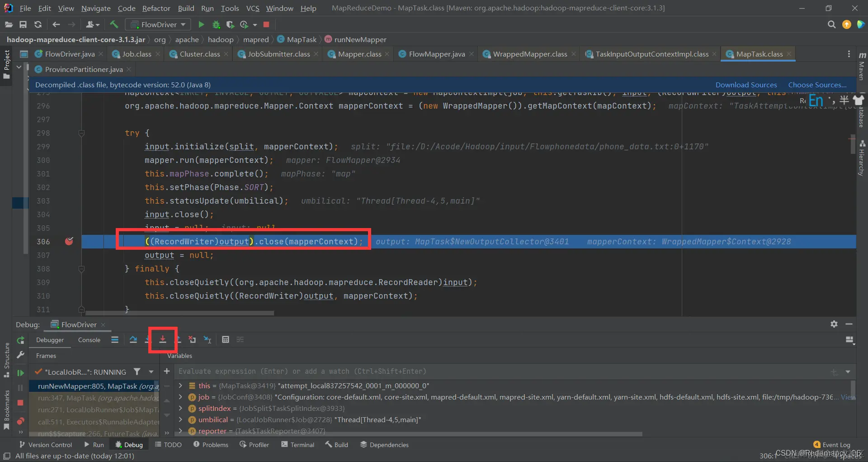The image size is (868, 462).
Task: Click the Download Sources link
Action: pos(746,85)
